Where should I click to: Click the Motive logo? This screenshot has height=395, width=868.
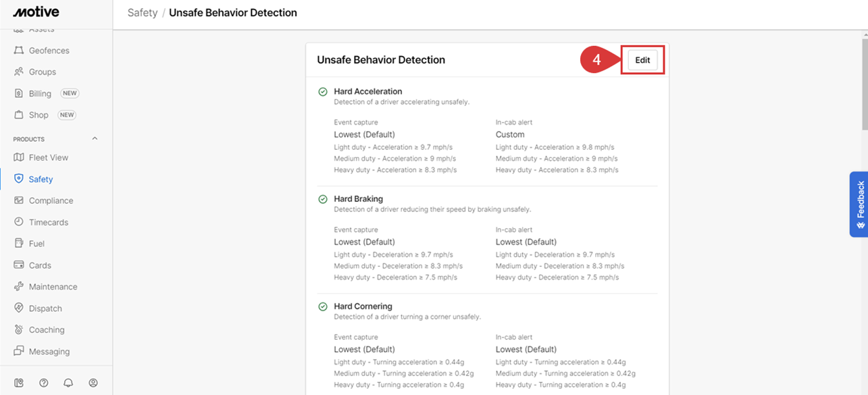[x=36, y=12]
